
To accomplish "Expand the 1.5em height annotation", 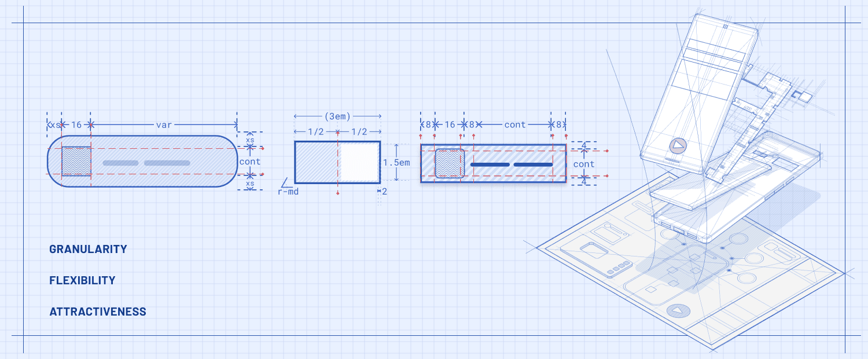I will (396, 163).
